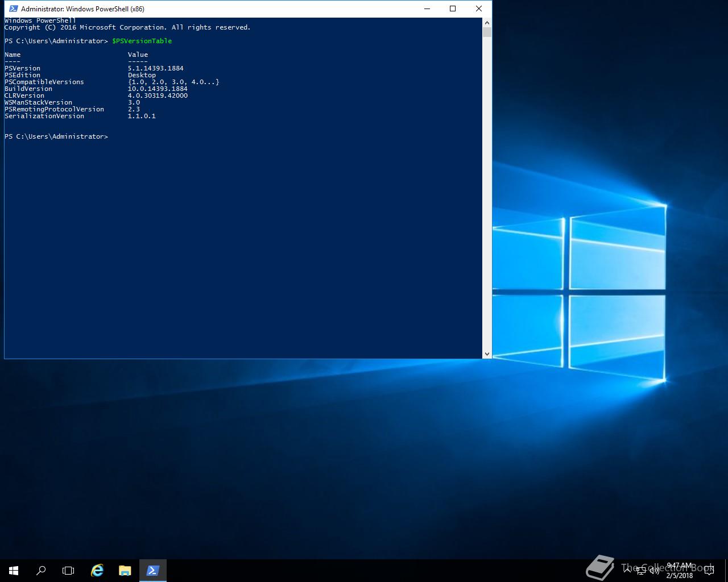Viewport: 728px width, 582px height.
Task: Click the last empty PS prompt line
Action: click(x=56, y=136)
